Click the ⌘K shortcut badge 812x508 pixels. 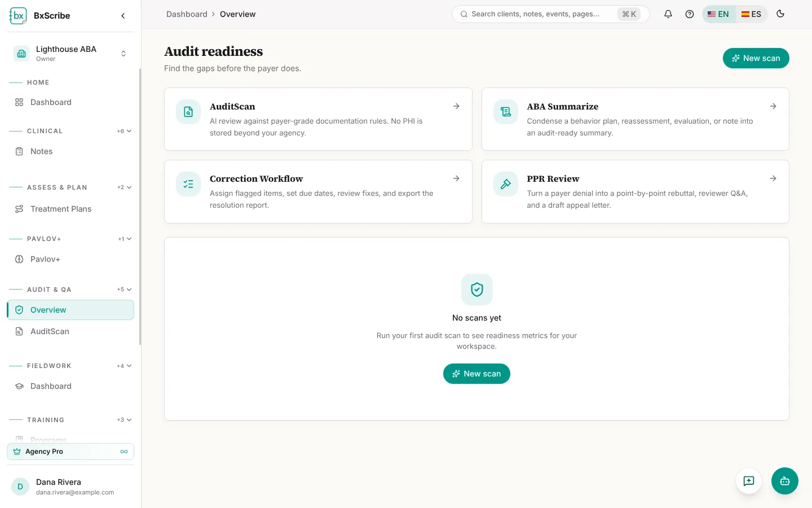(629, 14)
